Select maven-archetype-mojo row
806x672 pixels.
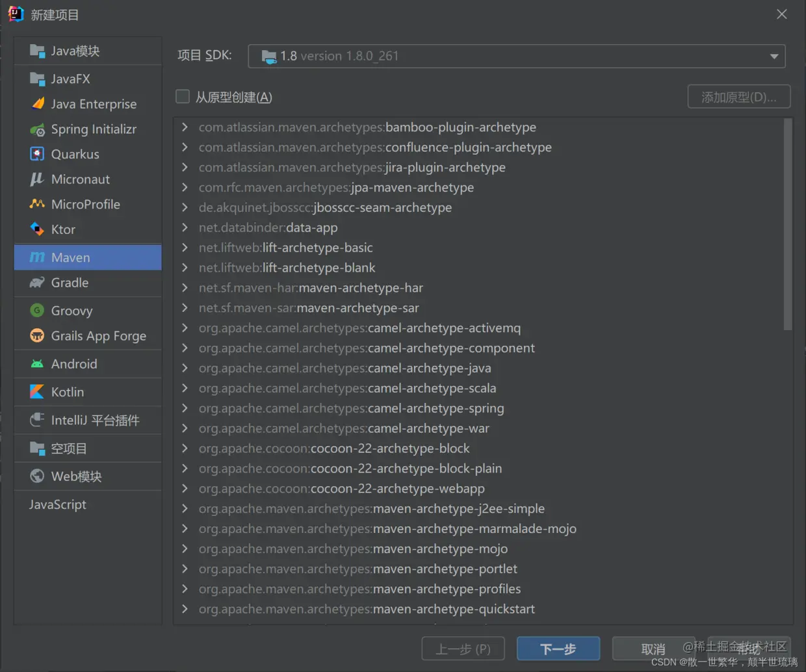478,549
